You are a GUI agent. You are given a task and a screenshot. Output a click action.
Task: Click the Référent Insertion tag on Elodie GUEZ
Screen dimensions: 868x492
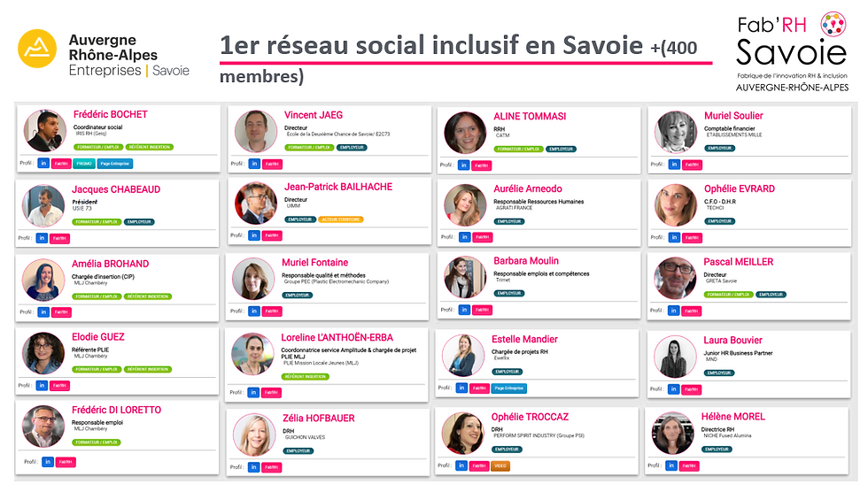(148, 369)
